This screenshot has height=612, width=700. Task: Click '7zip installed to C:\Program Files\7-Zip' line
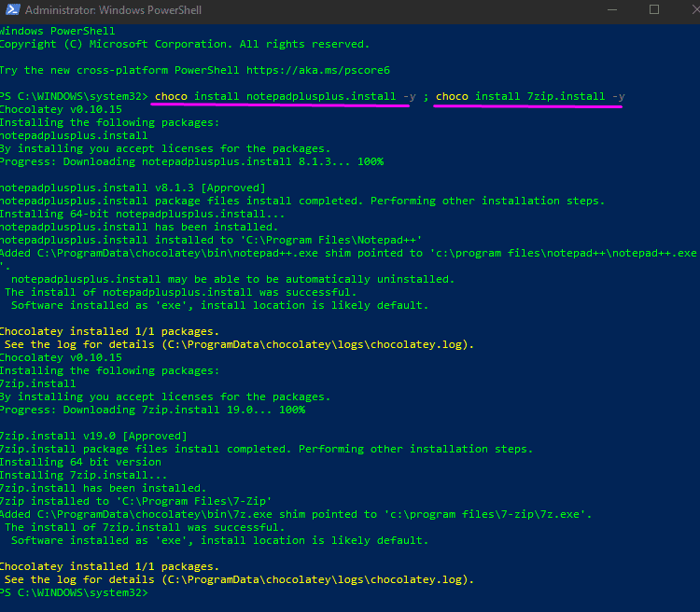coord(135,501)
